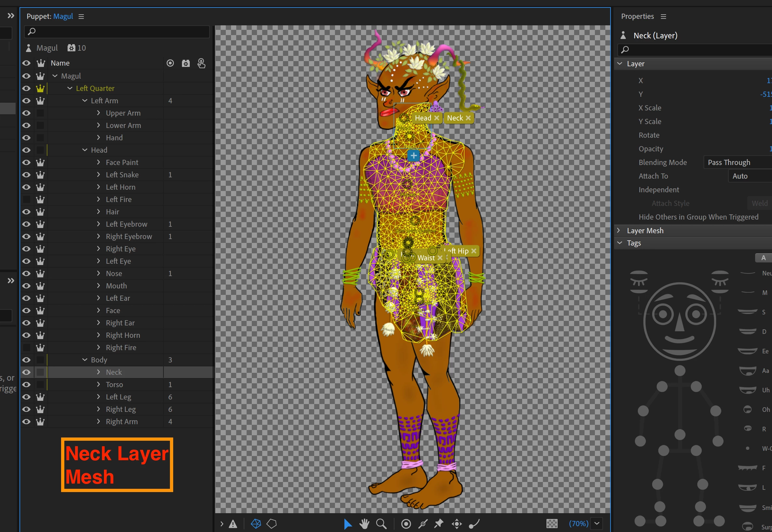
Task: Remove the Neck tag handle
Action: tap(468, 118)
